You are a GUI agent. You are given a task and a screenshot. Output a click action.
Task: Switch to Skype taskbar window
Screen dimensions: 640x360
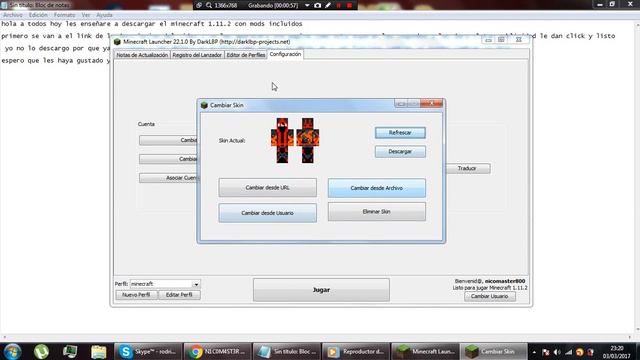click(148, 351)
